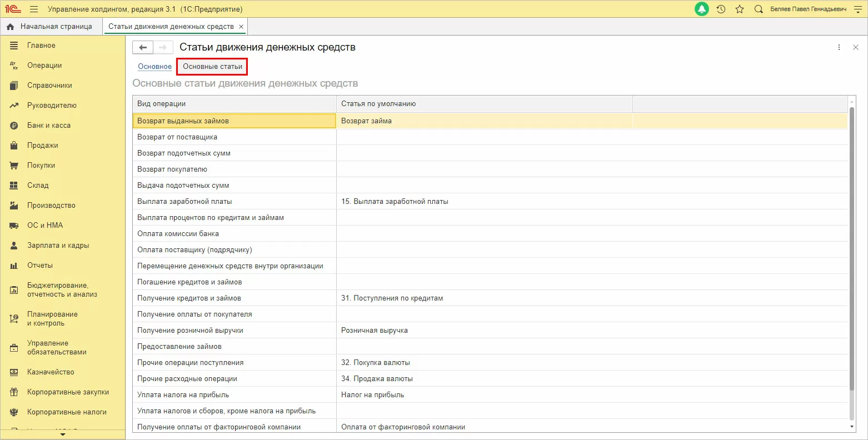Click the Руководителю chart icon

pos(14,106)
